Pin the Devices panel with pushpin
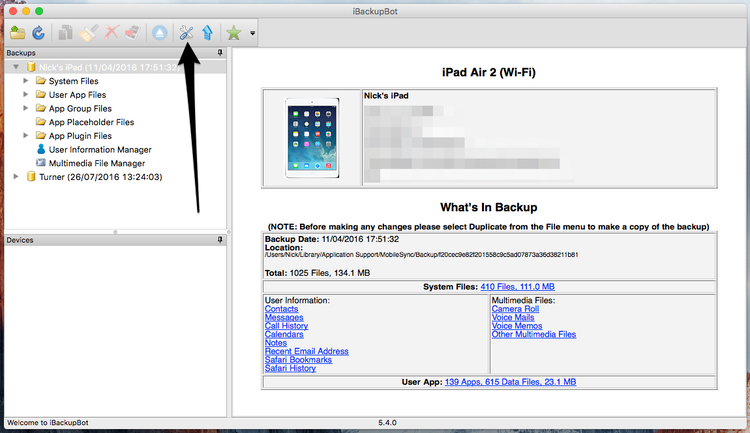The image size is (750, 433). click(220, 240)
